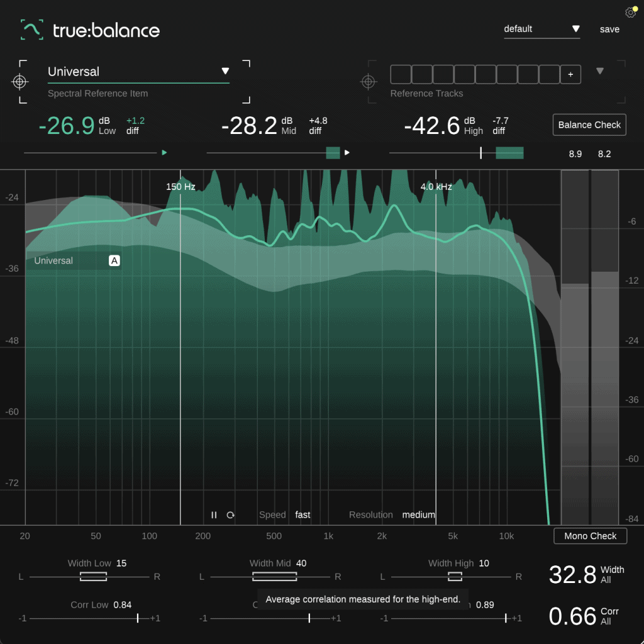The image size is (644, 644).
Task: Open the settings gear icon
Action: pyautogui.click(x=630, y=13)
